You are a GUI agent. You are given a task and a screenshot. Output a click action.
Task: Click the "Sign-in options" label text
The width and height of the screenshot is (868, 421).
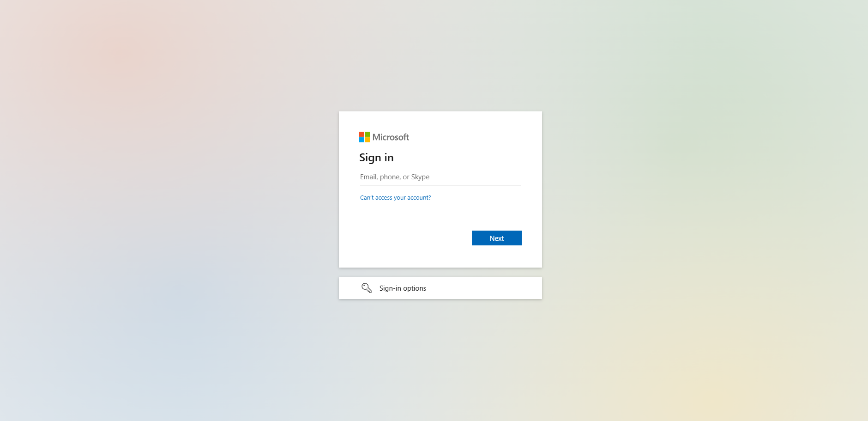tap(403, 288)
